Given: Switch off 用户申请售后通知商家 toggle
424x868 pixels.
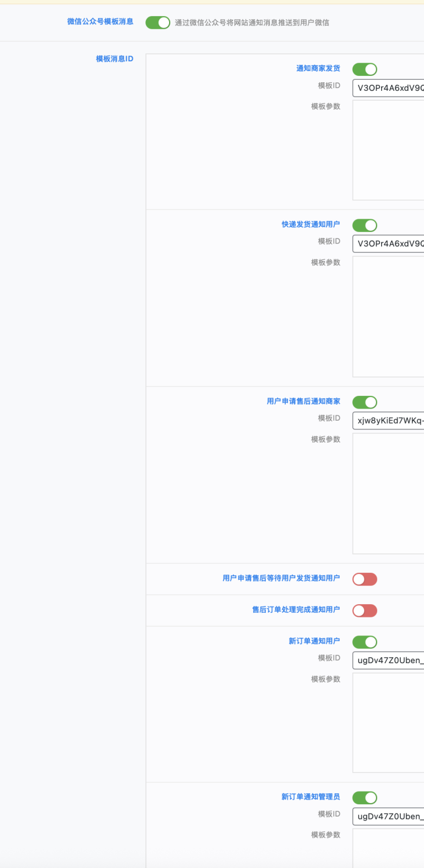Looking at the screenshot, I should (x=364, y=402).
